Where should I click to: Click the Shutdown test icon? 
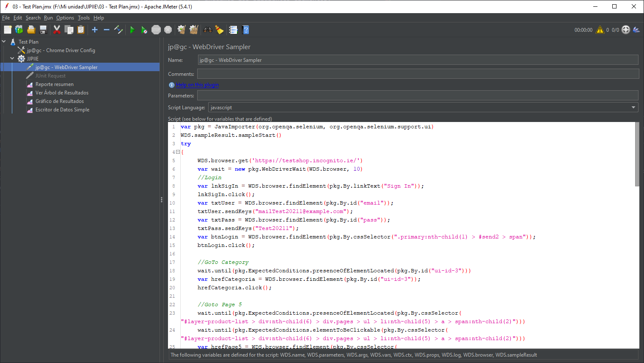click(x=168, y=30)
